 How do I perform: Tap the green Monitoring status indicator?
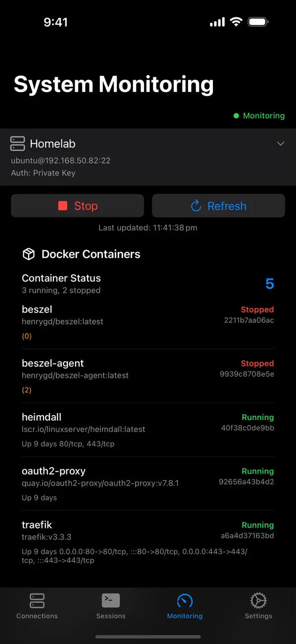(x=236, y=115)
